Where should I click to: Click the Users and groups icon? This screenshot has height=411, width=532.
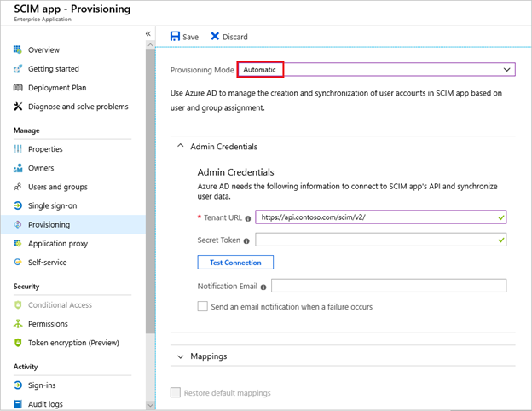pos(18,187)
